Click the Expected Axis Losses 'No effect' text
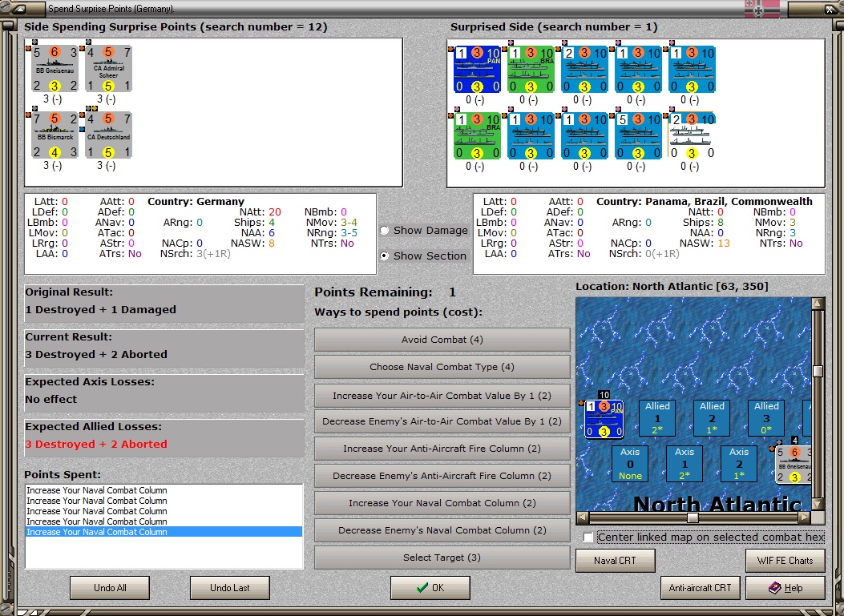Image resolution: width=844 pixels, height=616 pixels. tap(51, 399)
